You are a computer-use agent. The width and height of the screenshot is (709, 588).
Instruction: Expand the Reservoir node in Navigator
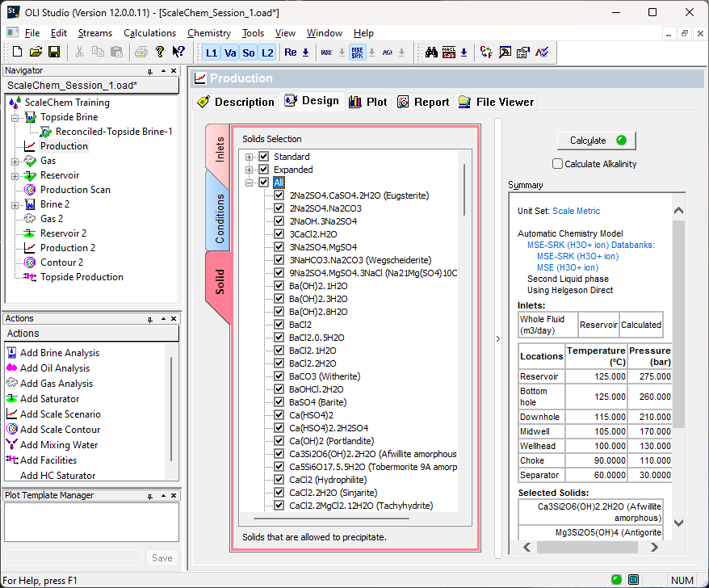tap(15, 176)
